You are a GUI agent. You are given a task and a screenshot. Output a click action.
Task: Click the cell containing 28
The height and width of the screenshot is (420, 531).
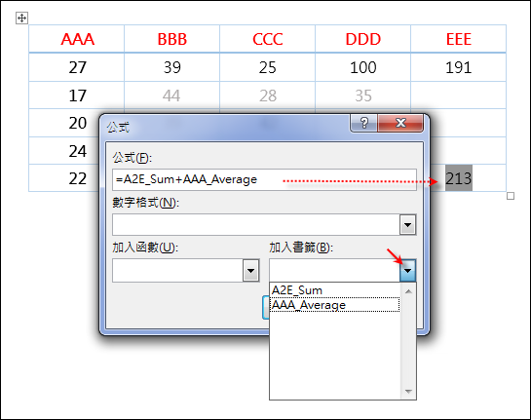coord(268,95)
